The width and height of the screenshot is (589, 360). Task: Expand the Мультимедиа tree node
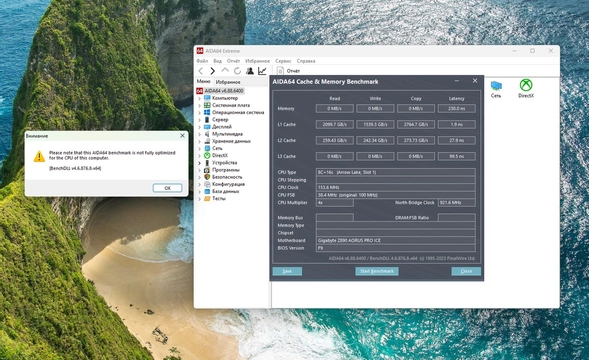point(199,134)
